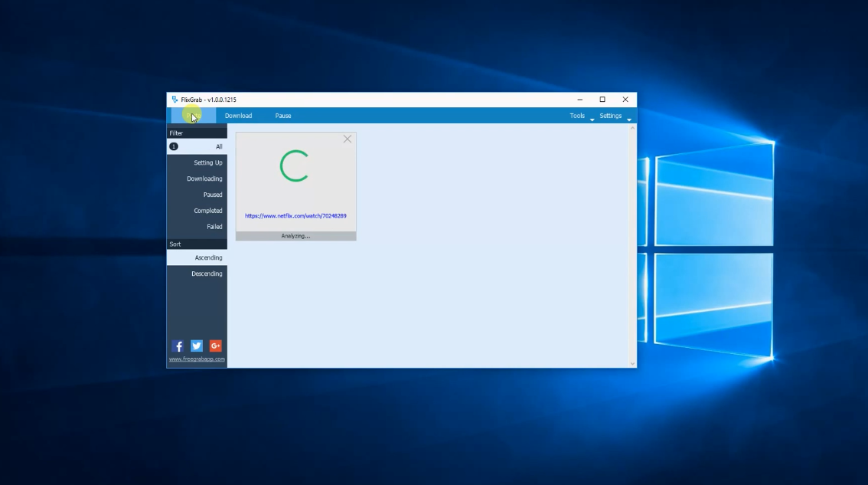Click the FlixGrab app icon in title bar
Screen dimensions: 868x485
click(x=175, y=100)
